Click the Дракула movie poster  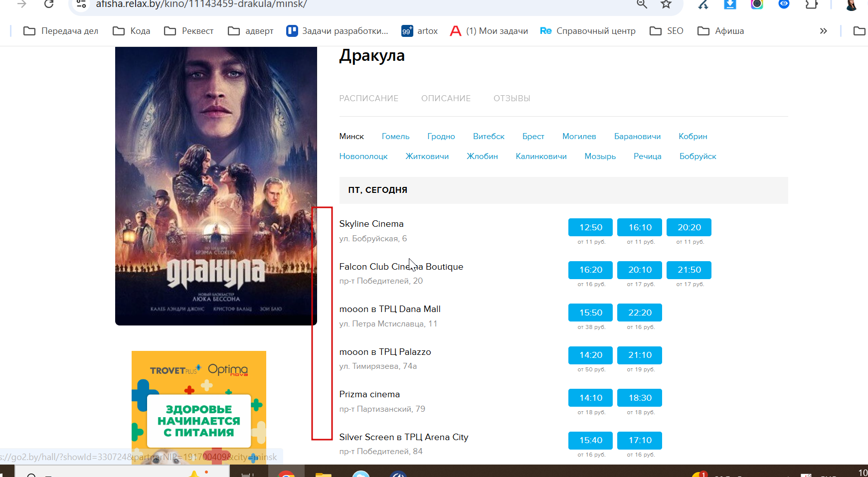pos(216,186)
